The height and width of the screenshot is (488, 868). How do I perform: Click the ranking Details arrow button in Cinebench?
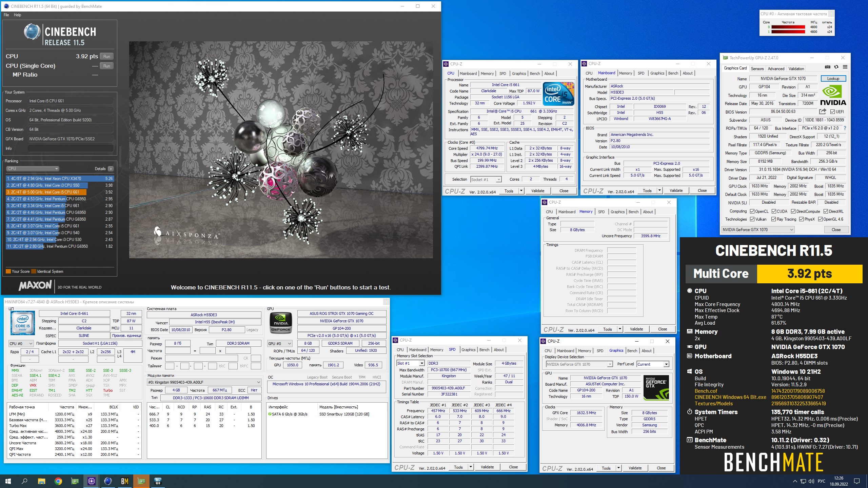(111, 169)
